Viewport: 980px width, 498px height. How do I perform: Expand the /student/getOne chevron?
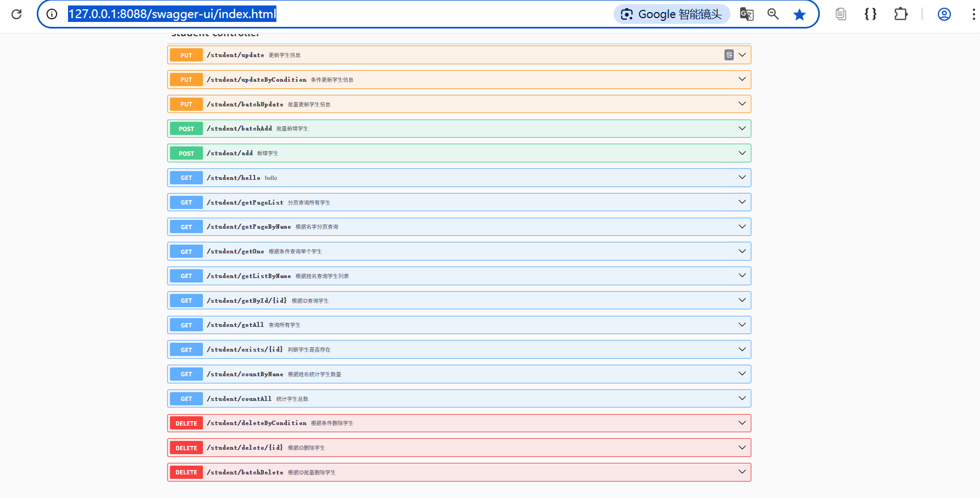tap(742, 251)
